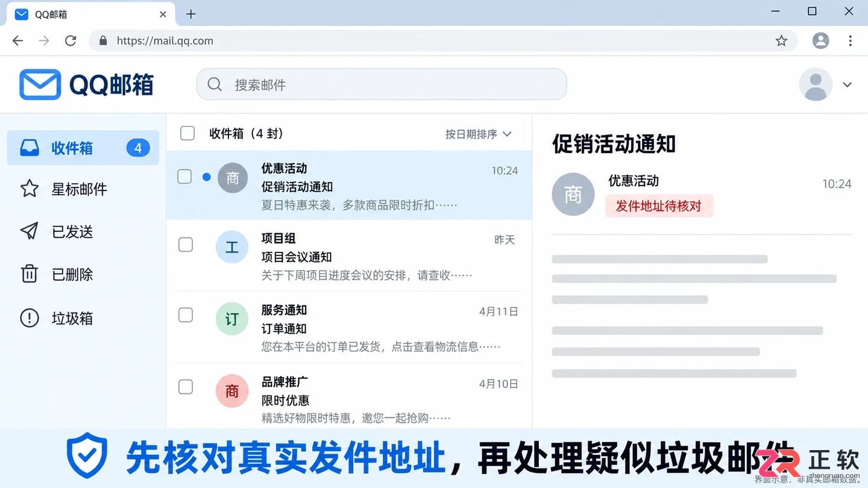Click the blue 工 avatar of 项目组

pyautogui.click(x=232, y=247)
